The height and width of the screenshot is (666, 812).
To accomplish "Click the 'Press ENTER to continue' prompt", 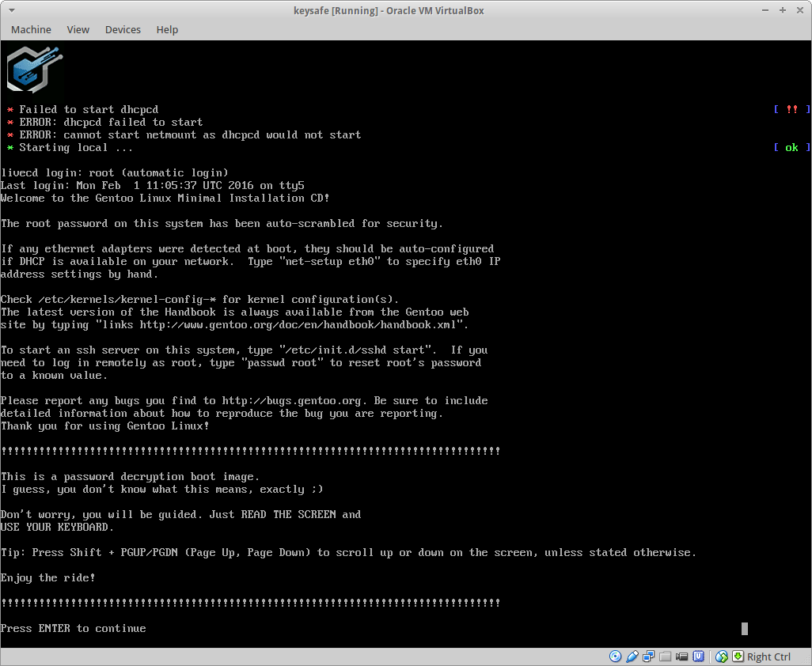I will click(74, 628).
